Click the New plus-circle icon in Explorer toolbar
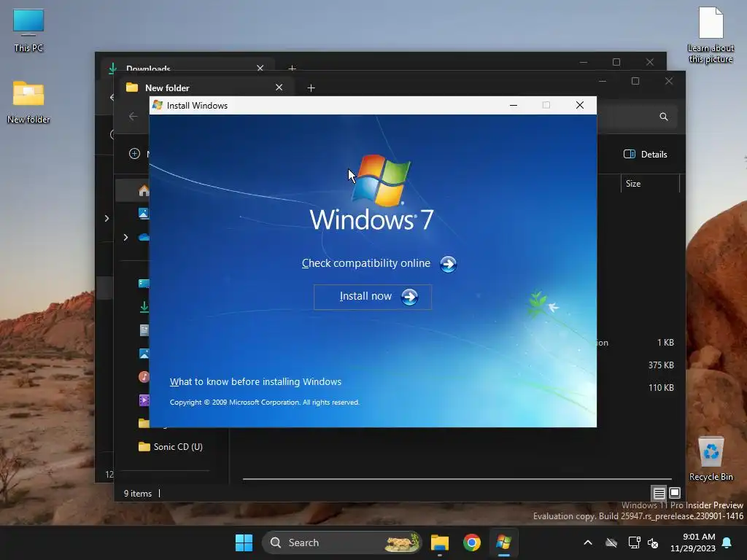This screenshot has width=747, height=560. click(x=134, y=154)
